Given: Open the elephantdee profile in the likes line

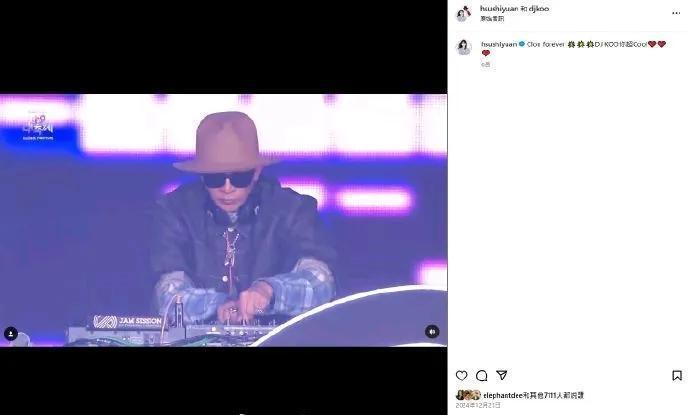Looking at the screenshot, I should (x=503, y=395).
